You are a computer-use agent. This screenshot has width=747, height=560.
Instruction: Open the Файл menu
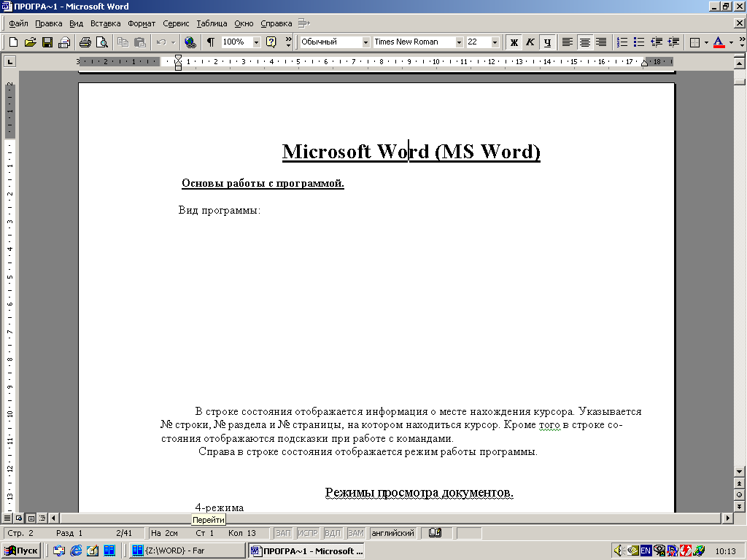[18, 23]
